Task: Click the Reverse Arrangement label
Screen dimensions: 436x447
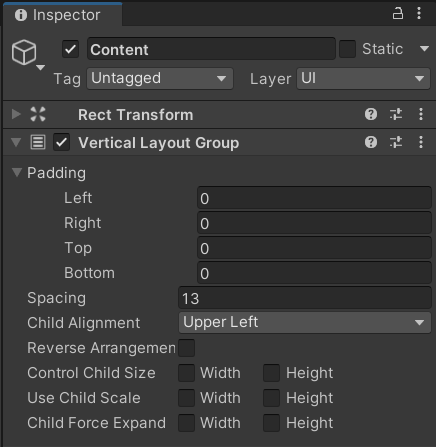Action: coord(101,348)
